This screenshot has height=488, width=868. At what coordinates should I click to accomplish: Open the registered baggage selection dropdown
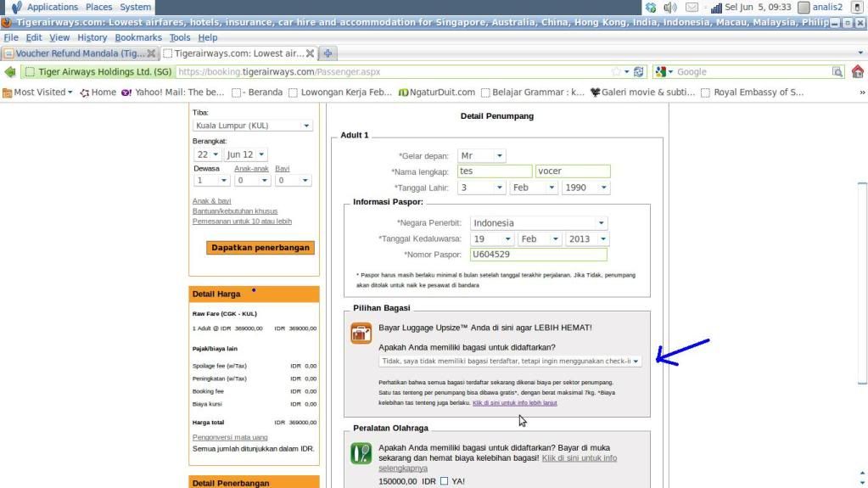tap(510, 362)
